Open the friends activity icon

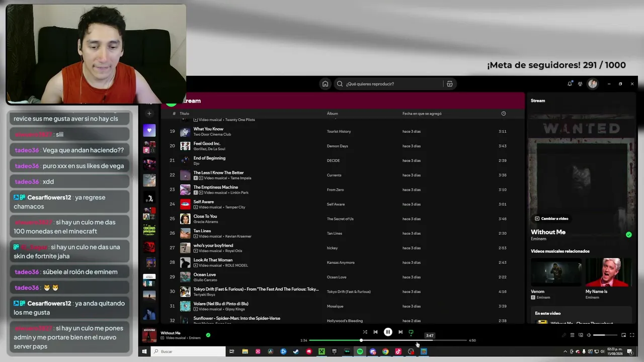pyautogui.click(x=580, y=84)
